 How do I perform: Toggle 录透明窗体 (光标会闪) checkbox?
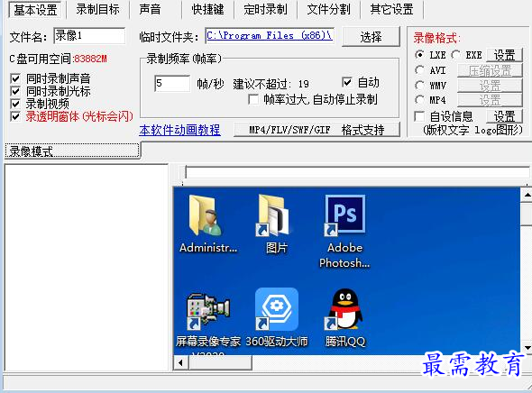point(15,116)
